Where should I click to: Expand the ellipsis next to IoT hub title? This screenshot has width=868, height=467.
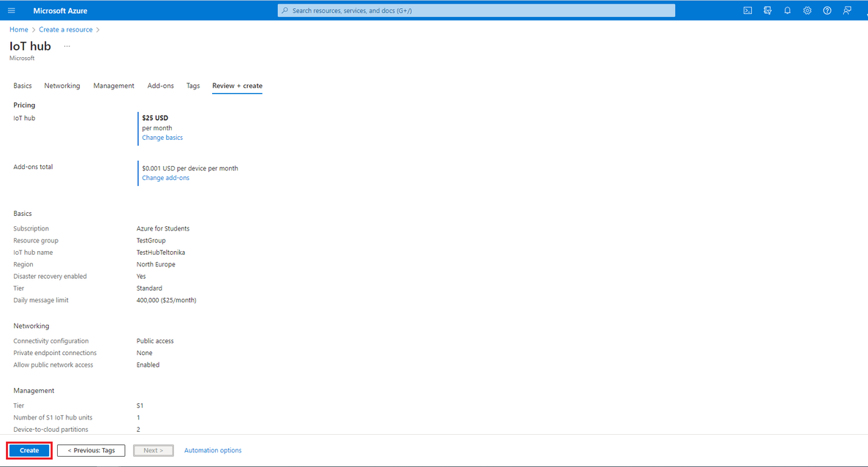coord(67,45)
